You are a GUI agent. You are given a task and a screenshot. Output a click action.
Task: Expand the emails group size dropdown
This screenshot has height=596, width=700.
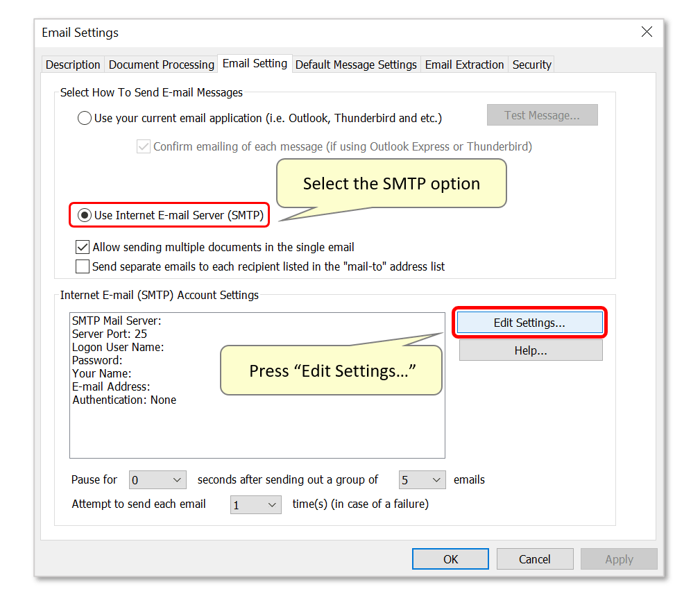tap(422, 479)
